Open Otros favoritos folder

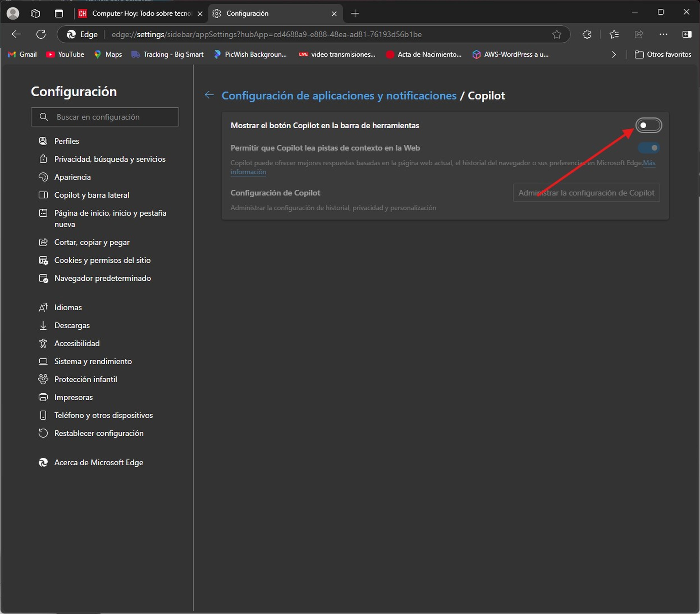tap(663, 55)
